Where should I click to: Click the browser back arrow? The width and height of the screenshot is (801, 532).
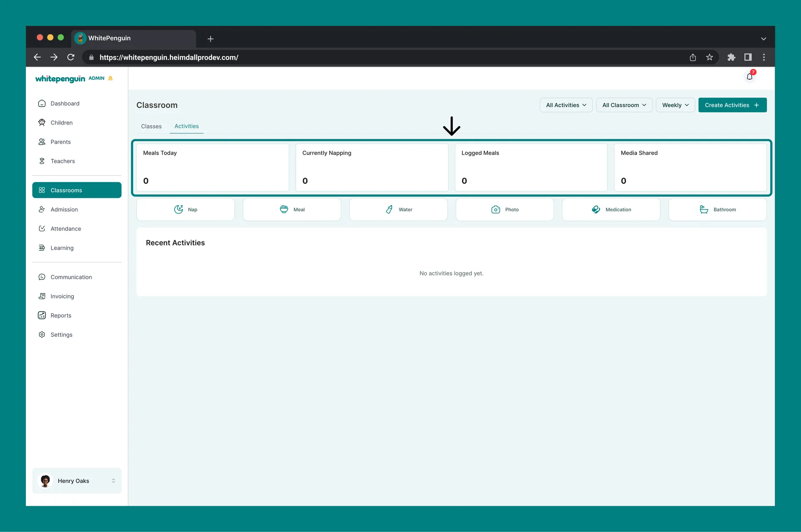37,57
